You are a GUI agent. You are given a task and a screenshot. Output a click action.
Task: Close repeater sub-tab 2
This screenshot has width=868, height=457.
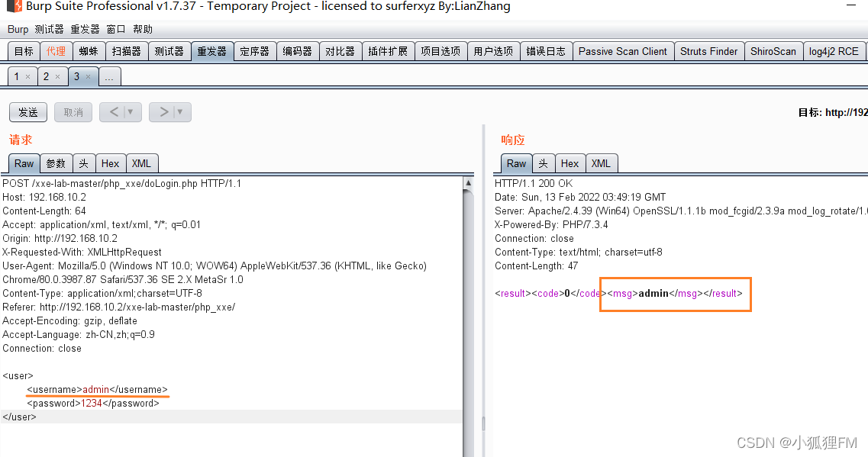57,77
